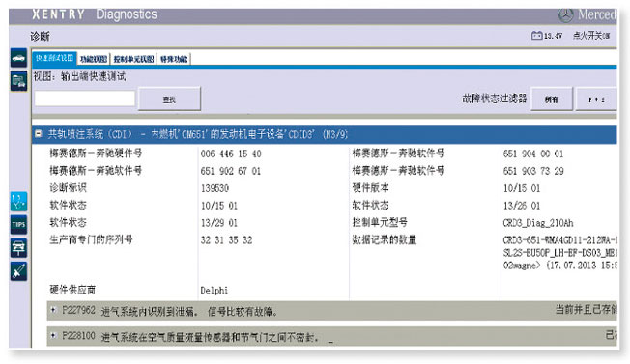Expand fault code P227962 row

52,310
